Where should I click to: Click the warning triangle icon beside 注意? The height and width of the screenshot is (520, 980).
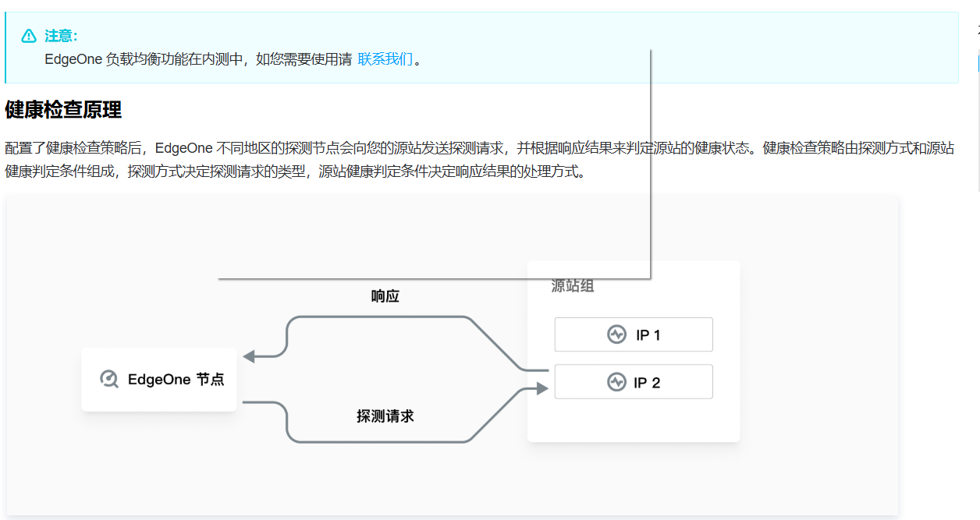[29, 36]
